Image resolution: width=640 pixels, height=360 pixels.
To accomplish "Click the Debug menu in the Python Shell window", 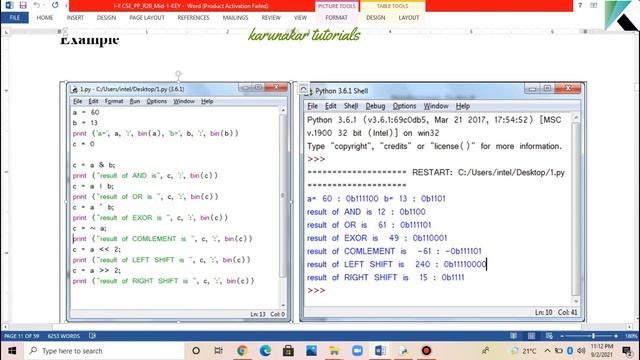I will pyautogui.click(x=375, y=106).
